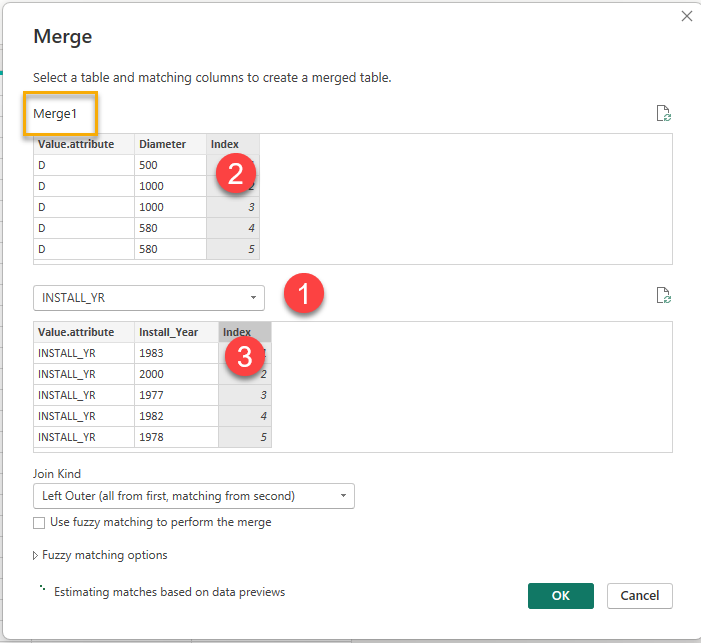
Task: Confirm the merge with OK
Action: (x=561, y=596)
